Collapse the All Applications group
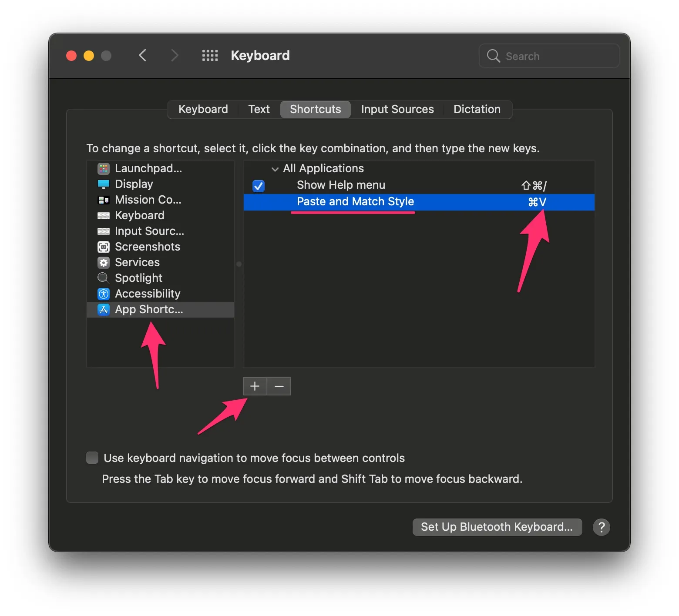This screenshot has height=616, width=679. 275,169
